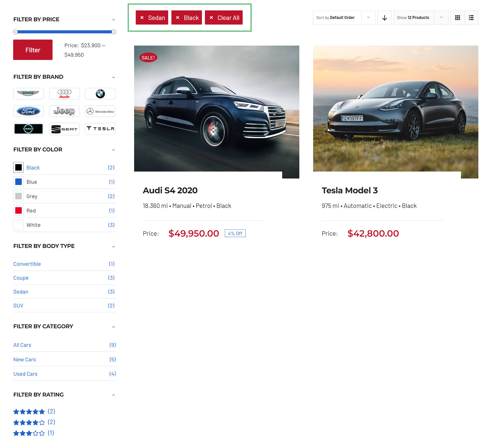The height and width of the screenshot is (444, 504).
Task: Collapse the Filter By Brand section
Action: [114, 77]
